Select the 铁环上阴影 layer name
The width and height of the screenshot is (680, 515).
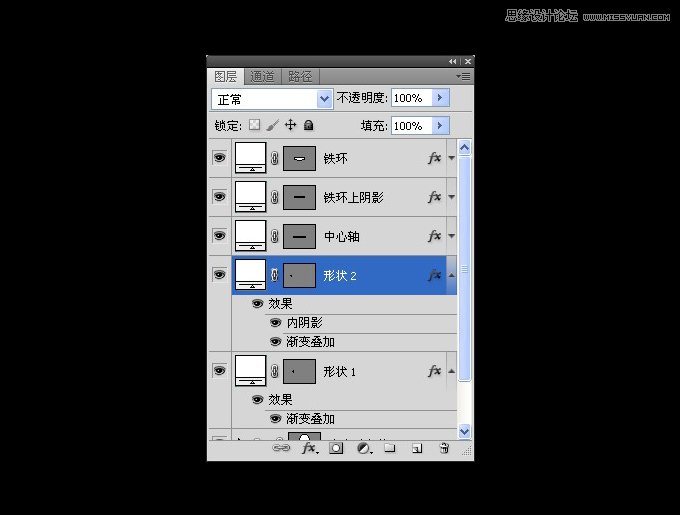click(353, 198)
